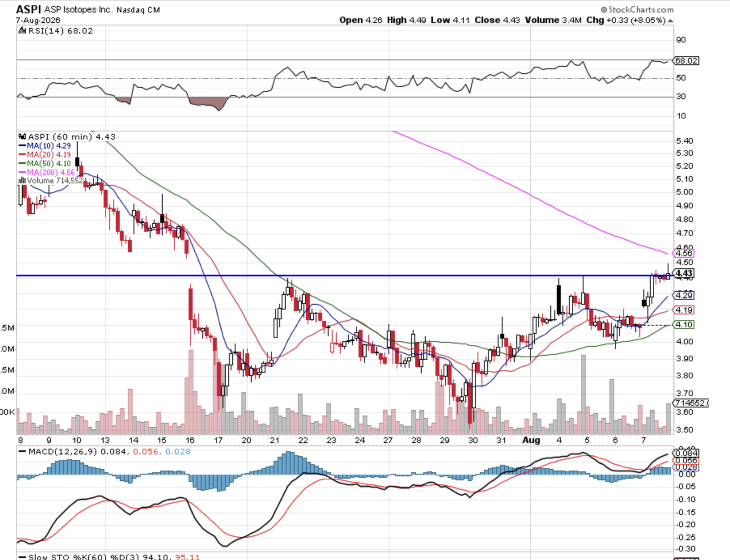
Task: Select the MA(50) 4.10 legend entry
Action: pyautogui.click(x=45, y=163)
